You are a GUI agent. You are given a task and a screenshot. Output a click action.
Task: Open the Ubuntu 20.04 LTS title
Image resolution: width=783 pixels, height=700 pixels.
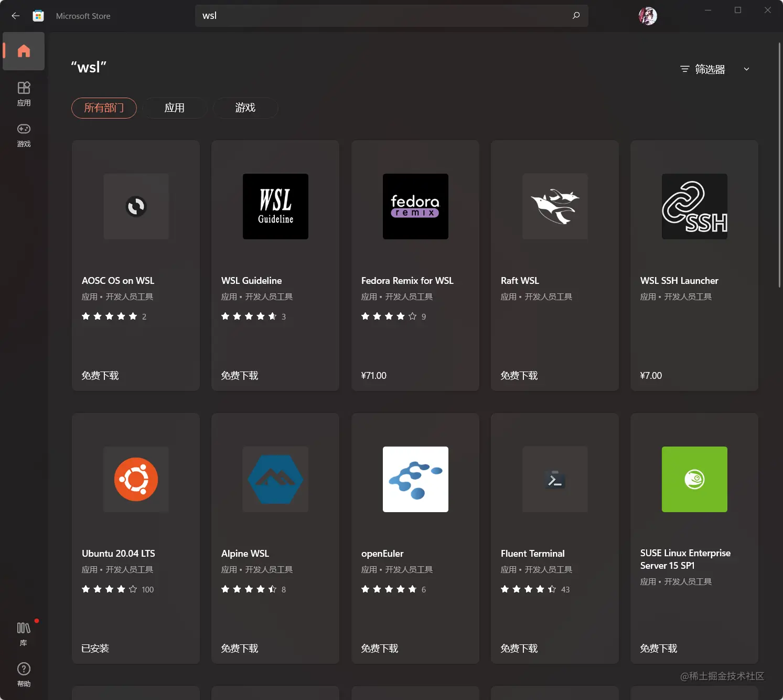tap(119, 554)
